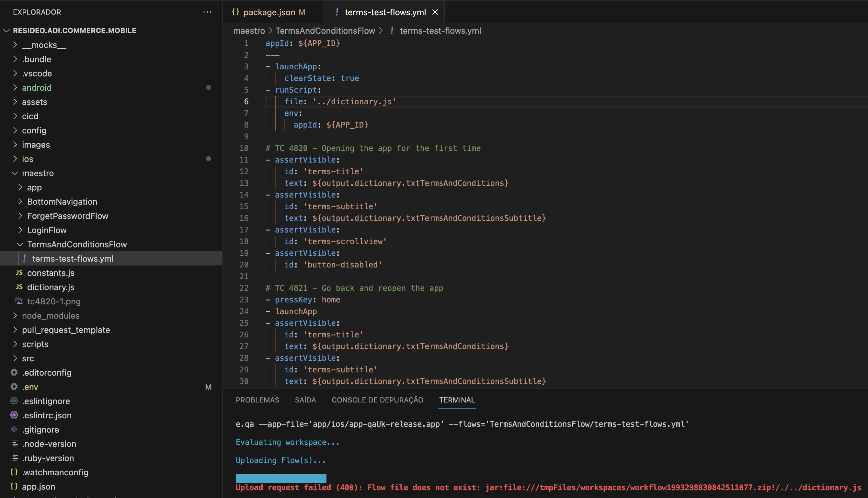Click the modified indicator on the ios folder
Screen dimensions: 868x498
(x=209, y=159)
